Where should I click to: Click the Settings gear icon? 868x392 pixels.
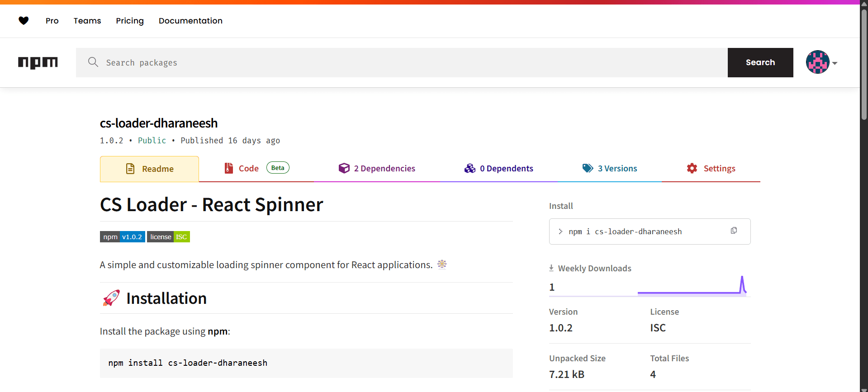pyautogui.click(x=692, y=168)
